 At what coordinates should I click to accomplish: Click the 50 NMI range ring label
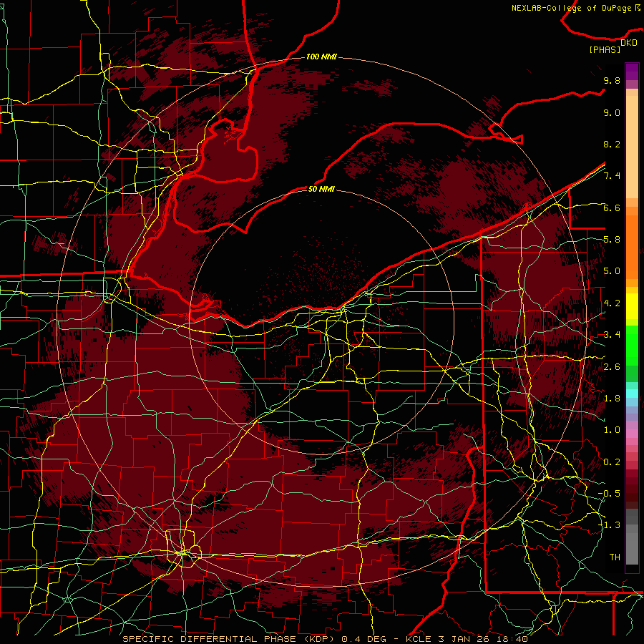pyautogui.click(x=321, y=189)
